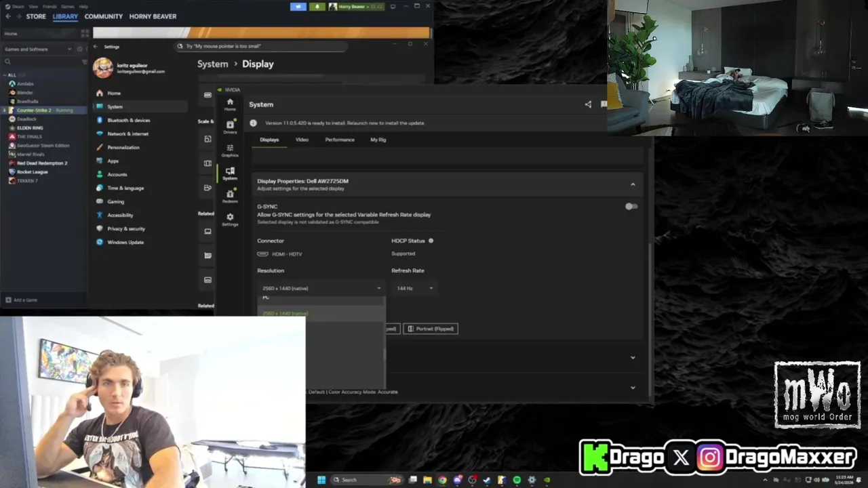Open Redeem in the NVIDIA app sidebar

point(230,196)
